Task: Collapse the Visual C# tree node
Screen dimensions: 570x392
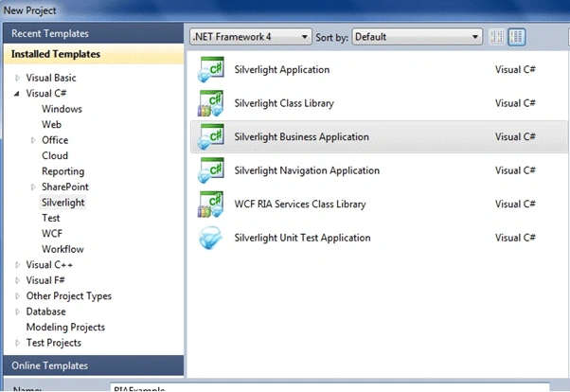Action: click(x=17, y=94)
